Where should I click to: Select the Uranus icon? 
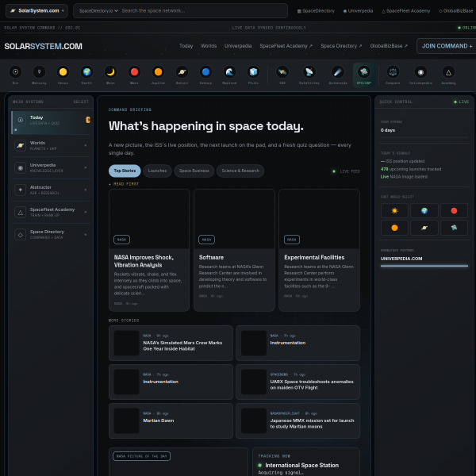pos(205,75)
